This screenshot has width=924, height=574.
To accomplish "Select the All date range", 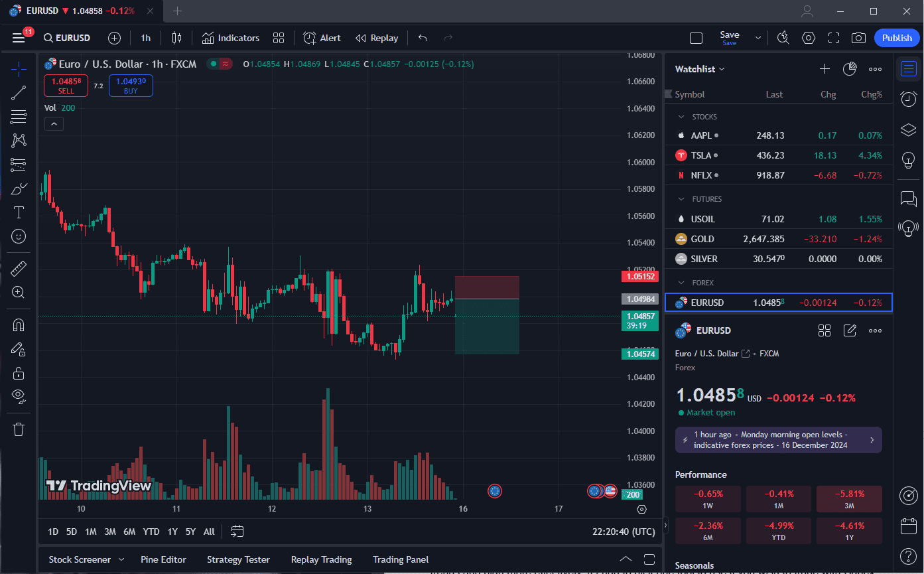I will 209,532.
